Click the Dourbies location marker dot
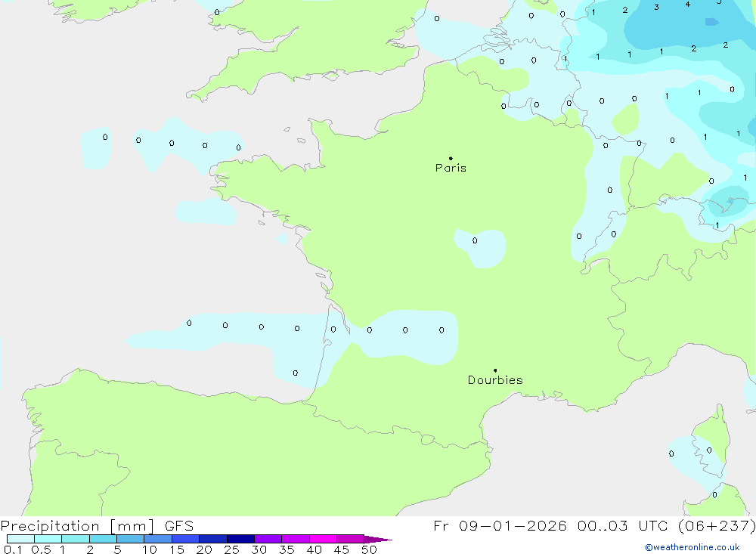 [495, 370]
